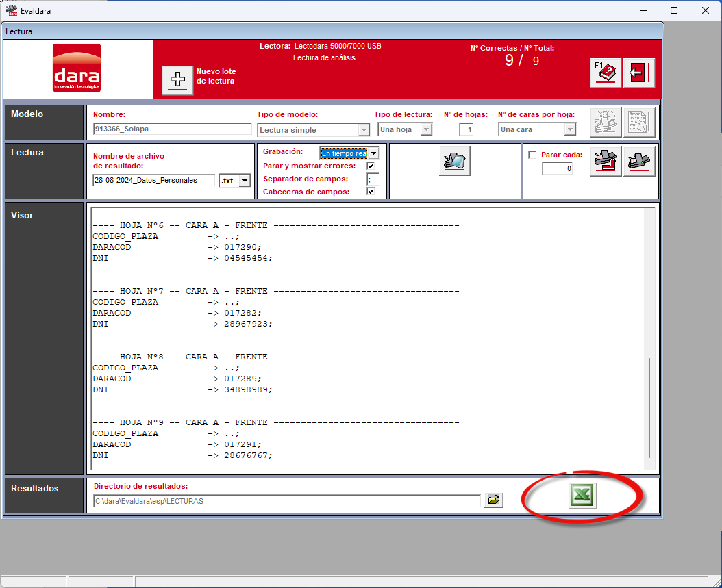Select the HOJA Nº9 header line
722x588 pixels.
pos(276,422)
